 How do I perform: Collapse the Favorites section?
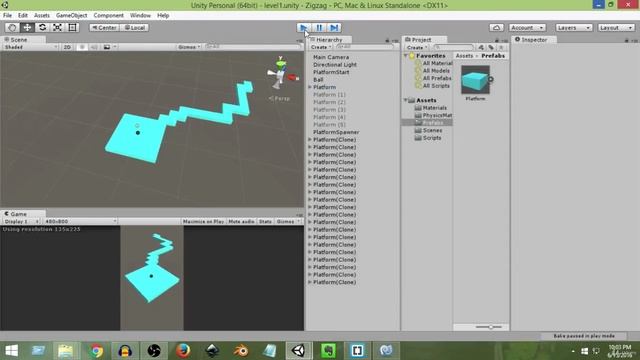pos(406,56)
